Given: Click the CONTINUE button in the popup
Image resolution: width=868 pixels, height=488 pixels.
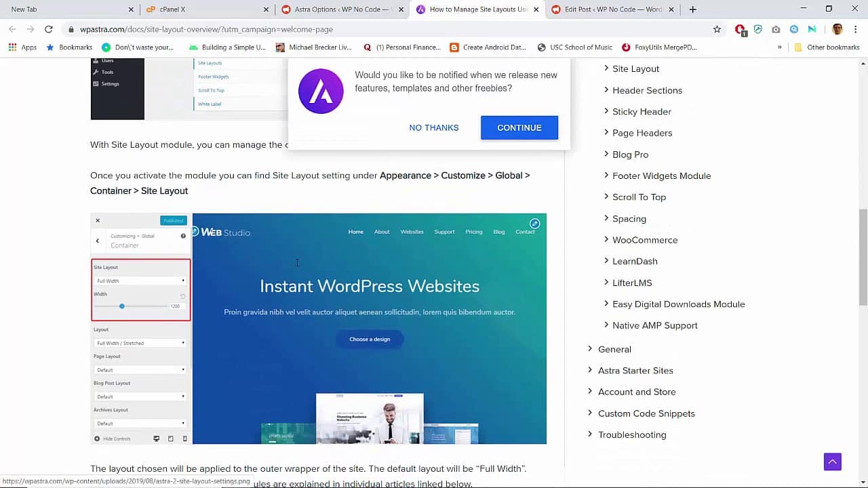Looking at the screenshot, I should tap(519, 127).
